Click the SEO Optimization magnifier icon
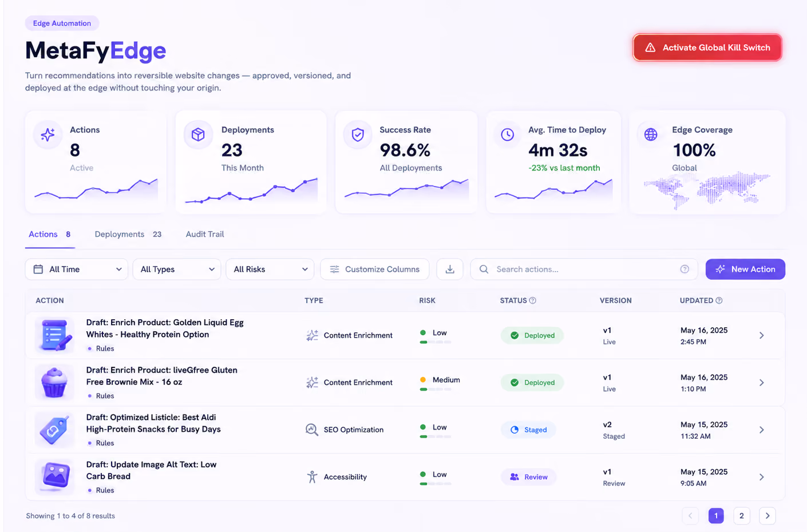 coord(312,430)
